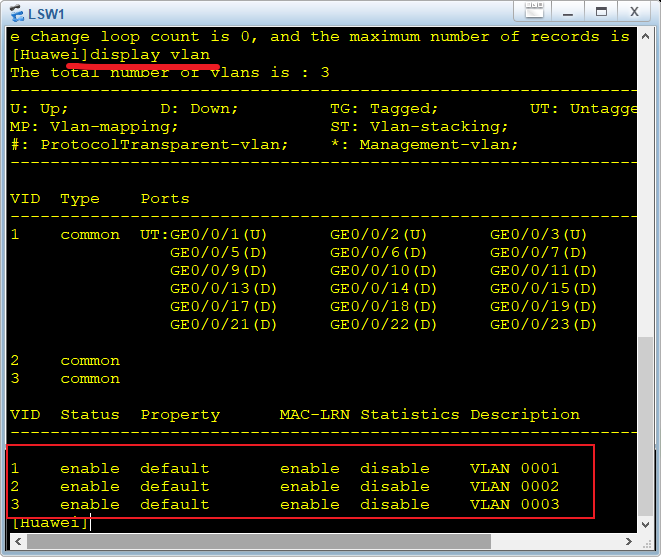This screenshot has width=661, height=557.
Task: Click the VLAN 0001 description entry
Action: coord(514,469)
